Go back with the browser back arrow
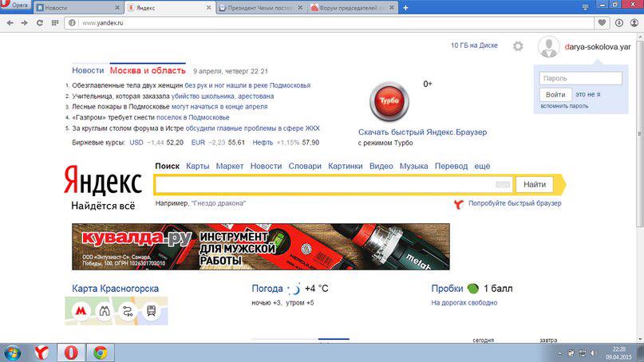Screen dimensions: 644x362 [x=10, y=23]
